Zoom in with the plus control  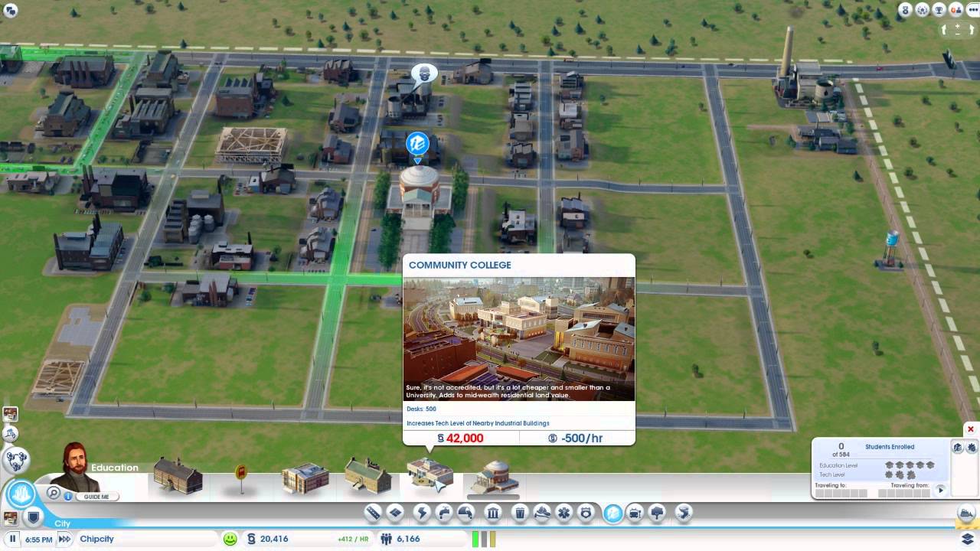coord(958,28)
